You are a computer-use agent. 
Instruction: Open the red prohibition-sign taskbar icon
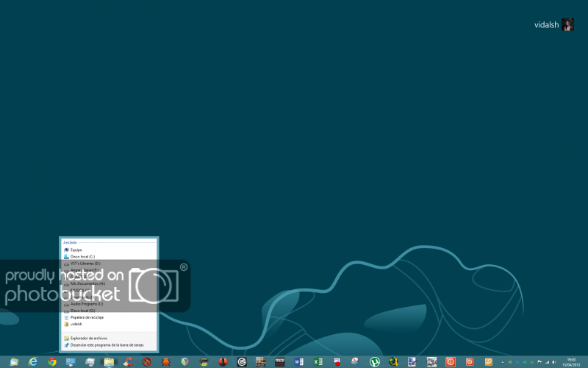(147, 361)
